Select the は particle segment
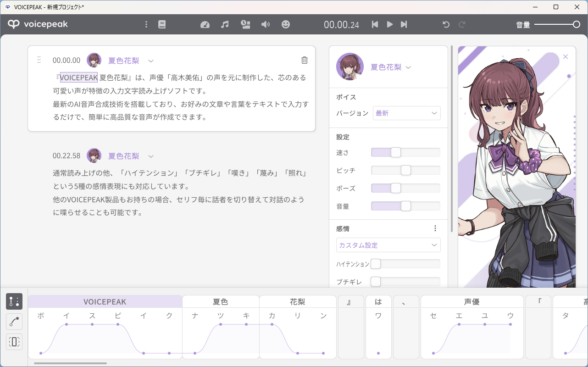Image resolution: width=588 pixels, height=367 pixels. click(x=378, y=302)
